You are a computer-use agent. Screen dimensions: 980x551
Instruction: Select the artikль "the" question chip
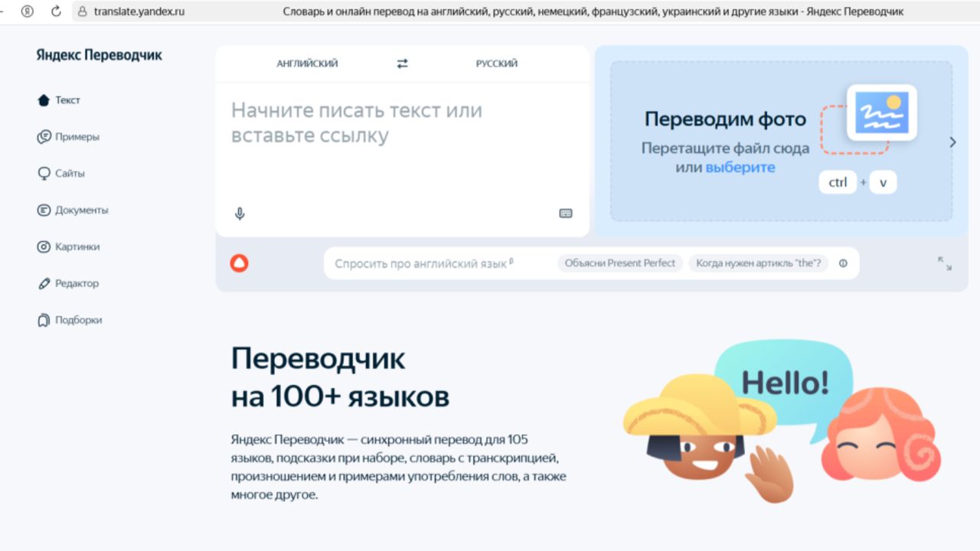coord(759,262)
